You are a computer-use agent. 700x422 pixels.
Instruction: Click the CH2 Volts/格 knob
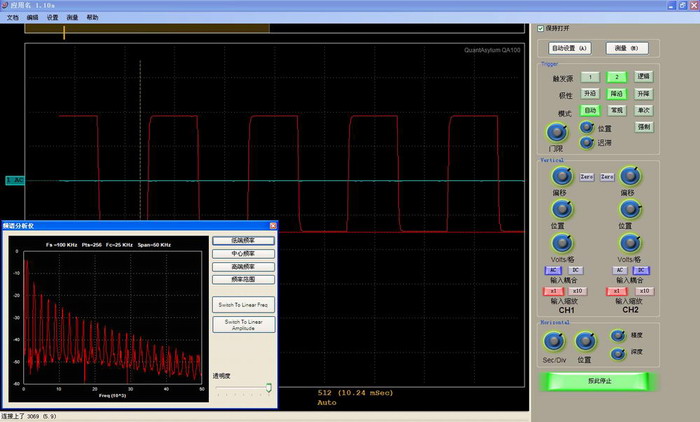coord(630,243)
